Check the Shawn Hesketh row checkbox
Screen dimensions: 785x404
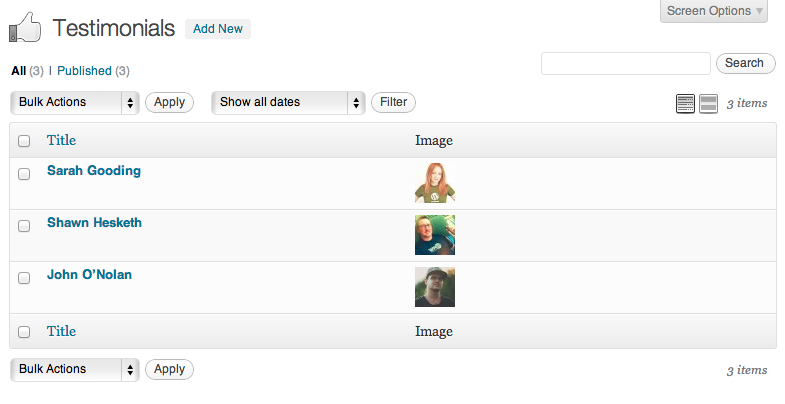click(24, 226)
